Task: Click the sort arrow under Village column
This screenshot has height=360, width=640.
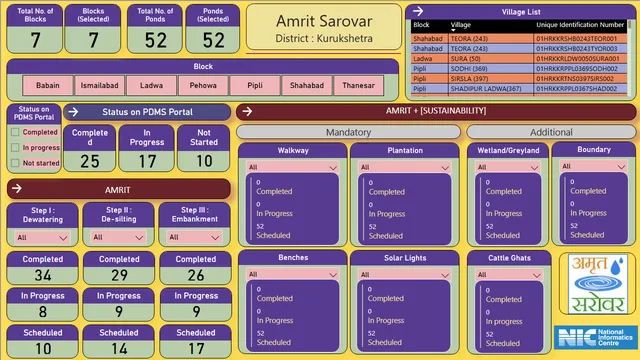Action: (x=453, y=30)
